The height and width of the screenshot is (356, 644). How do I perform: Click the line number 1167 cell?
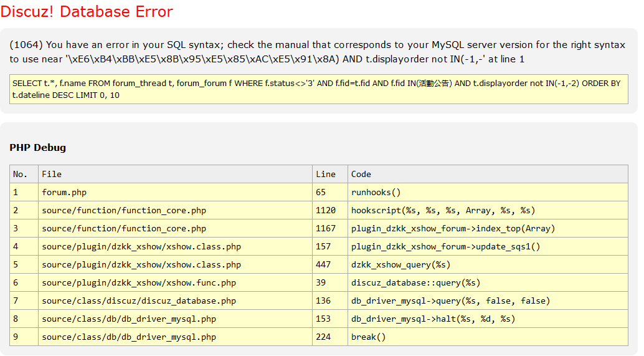(326, 228)
